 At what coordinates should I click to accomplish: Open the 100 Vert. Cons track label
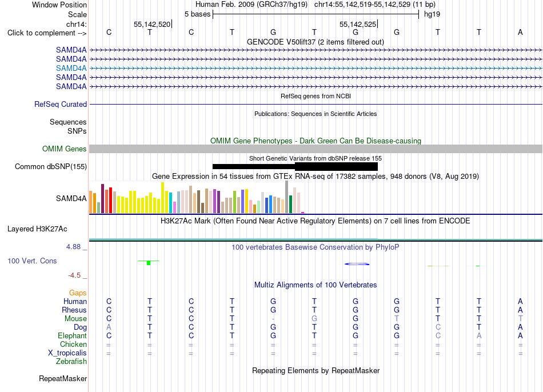pos(32,261)
